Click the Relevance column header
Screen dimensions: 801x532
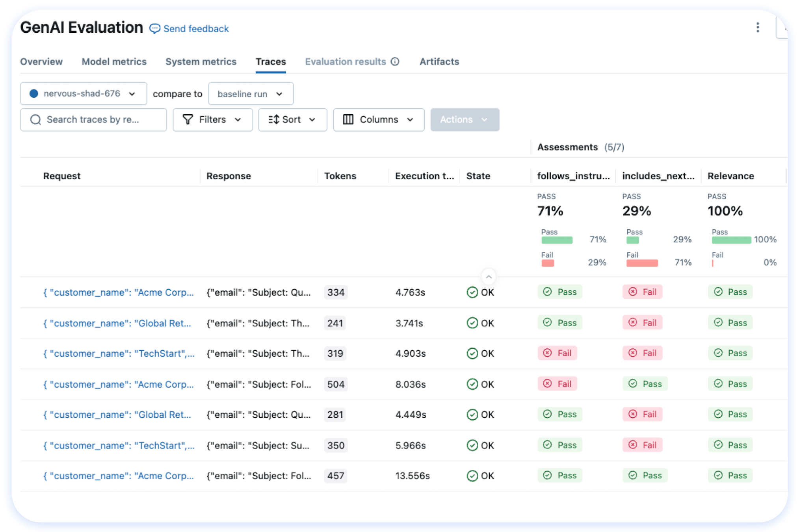click(730, 176)
